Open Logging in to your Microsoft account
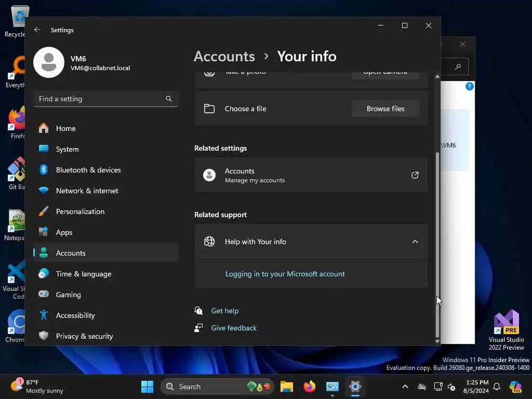The image size is (532, 399). [285, 274]
